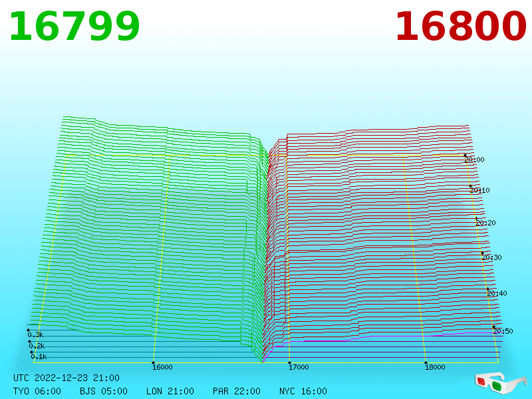Click the red-green 3D glasses icon
This screenshot has height=399, width=532.
pos(501,383)
